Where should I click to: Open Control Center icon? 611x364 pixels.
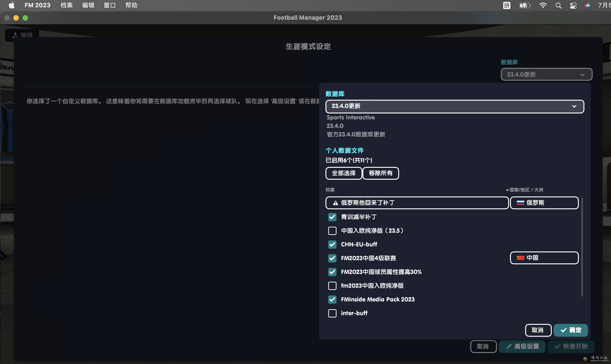pyautogui.click(x=573, y=6)
